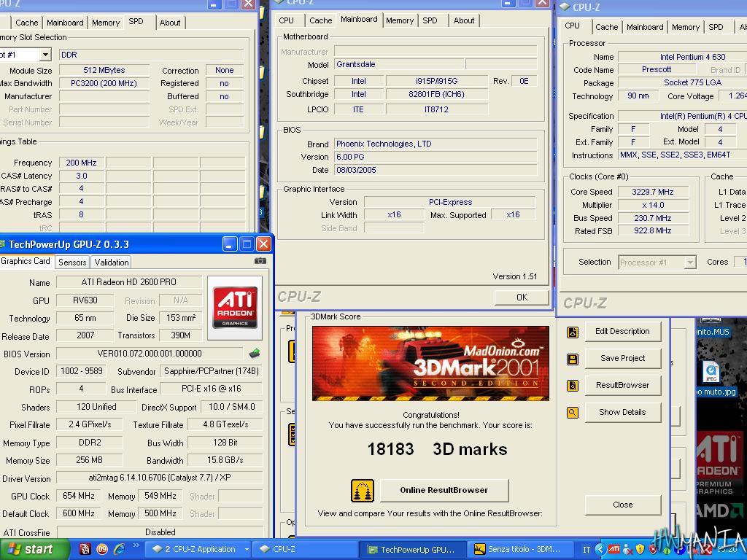Click the PC3200 (200 MHz) max bandwidth value
The height and width of the screenshot is (560, 747).
click(x=104, y=83)
